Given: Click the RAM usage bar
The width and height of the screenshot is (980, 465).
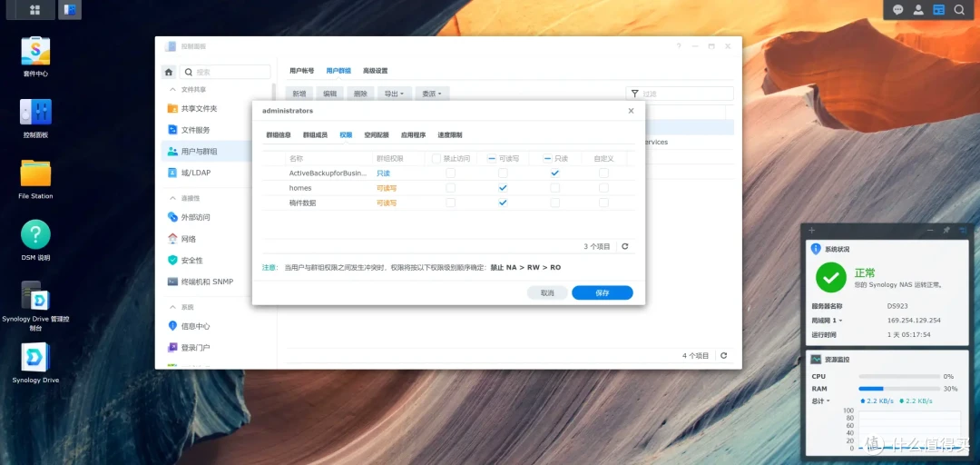Looking at the screenshot, I should 899,389.
